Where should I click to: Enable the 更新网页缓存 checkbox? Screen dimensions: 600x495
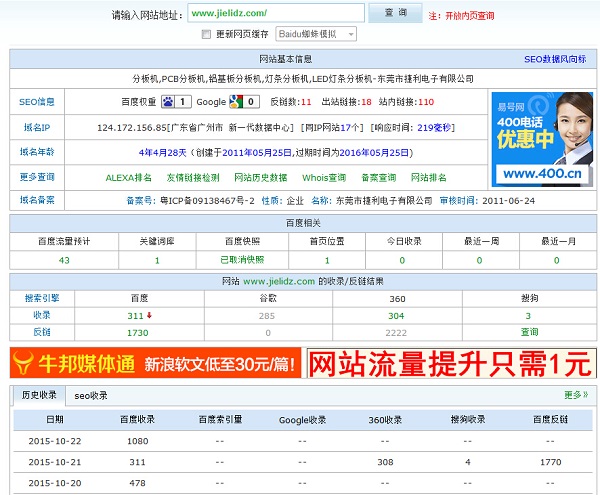click(x=207, y=34)
